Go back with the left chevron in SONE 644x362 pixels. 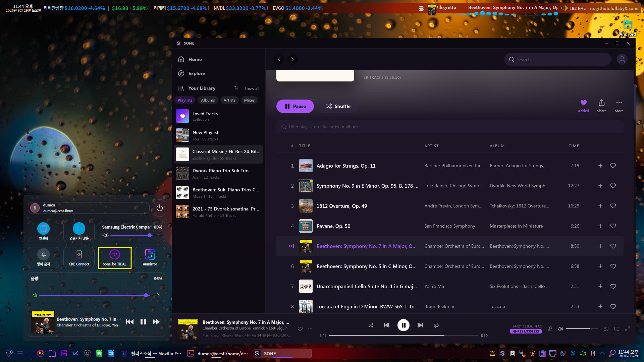tap(279, 59)
